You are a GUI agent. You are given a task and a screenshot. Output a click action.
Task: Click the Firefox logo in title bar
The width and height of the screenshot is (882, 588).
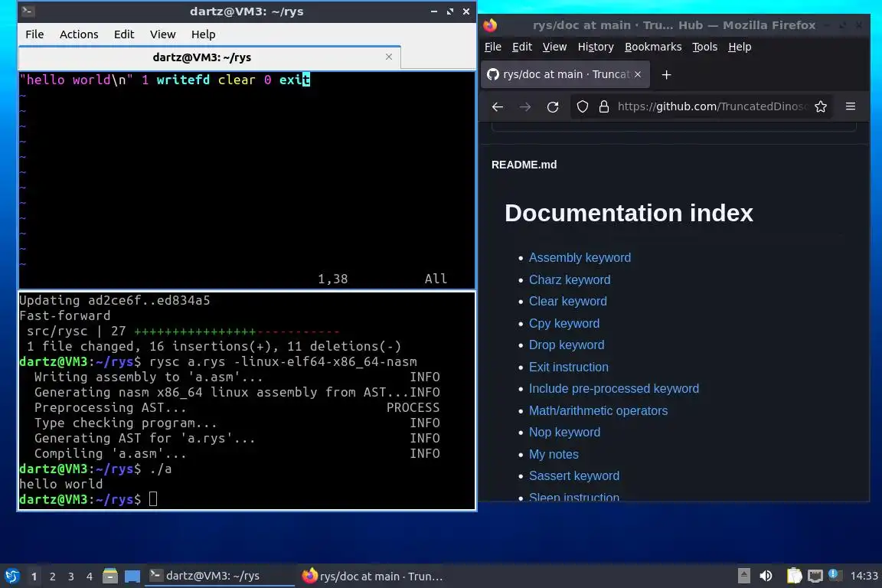tap(490, 24)
